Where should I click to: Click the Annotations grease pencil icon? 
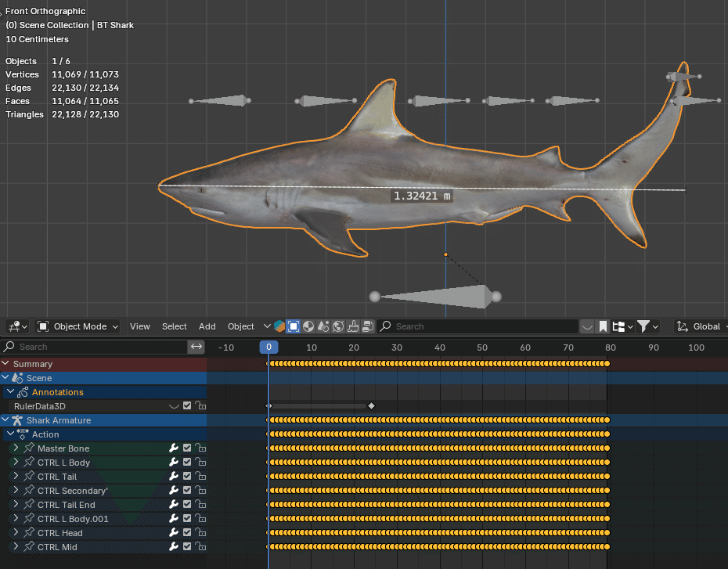tap(23, 392)
